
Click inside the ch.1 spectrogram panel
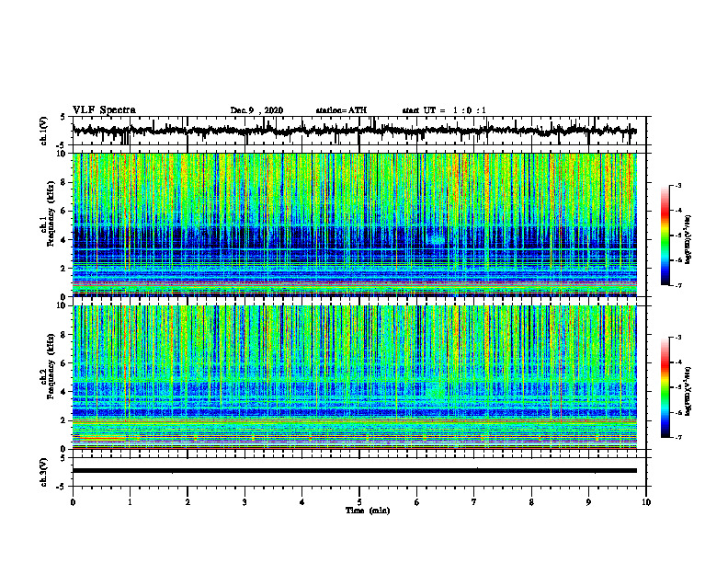click(355, 224)
